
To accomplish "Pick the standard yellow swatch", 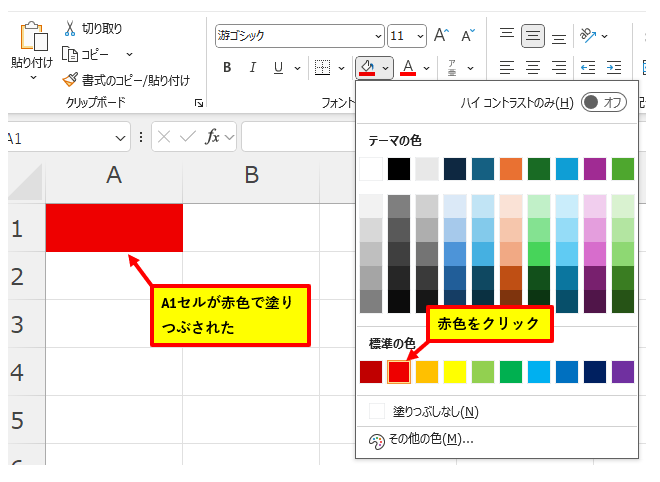I will [455, 372].
